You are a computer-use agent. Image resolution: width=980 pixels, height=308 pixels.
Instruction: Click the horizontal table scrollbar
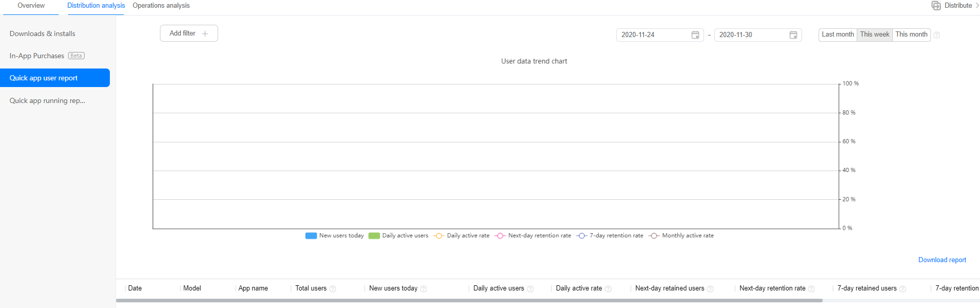coord(469,300)
